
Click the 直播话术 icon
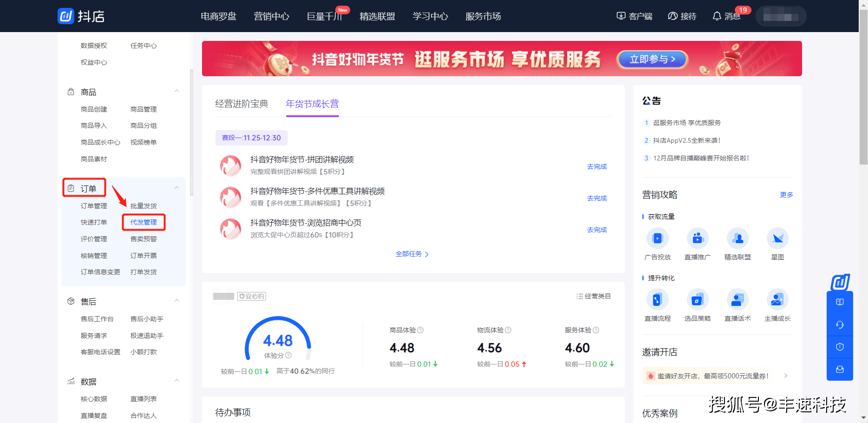point(737,300)
